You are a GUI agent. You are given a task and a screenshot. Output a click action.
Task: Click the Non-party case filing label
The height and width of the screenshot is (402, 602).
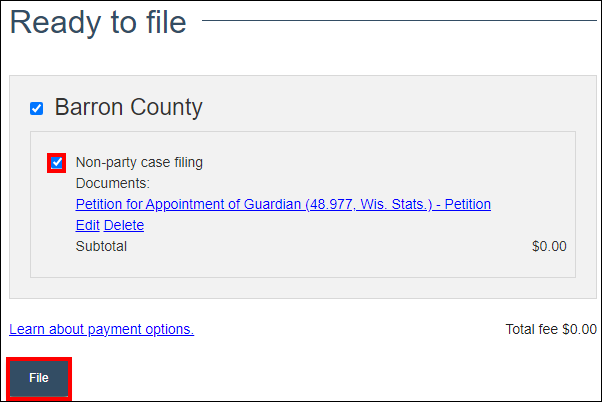click(139, 162)
